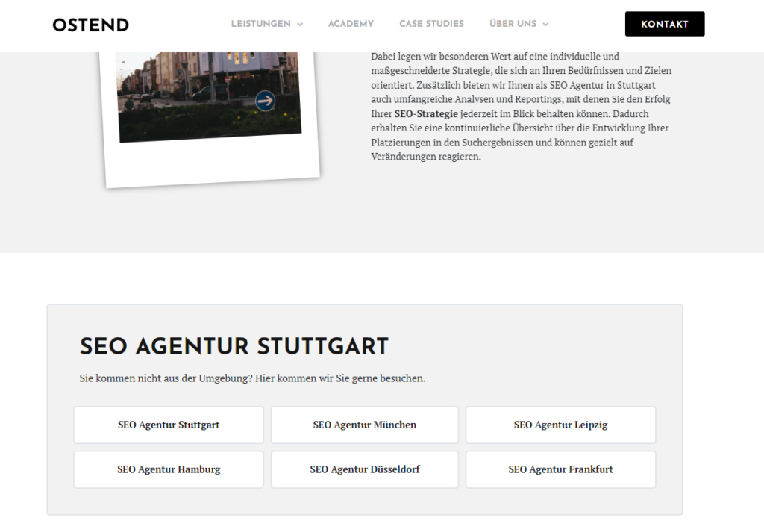Select SEO Agentur Stuttgart
The image size is (764, 532).
168,424
